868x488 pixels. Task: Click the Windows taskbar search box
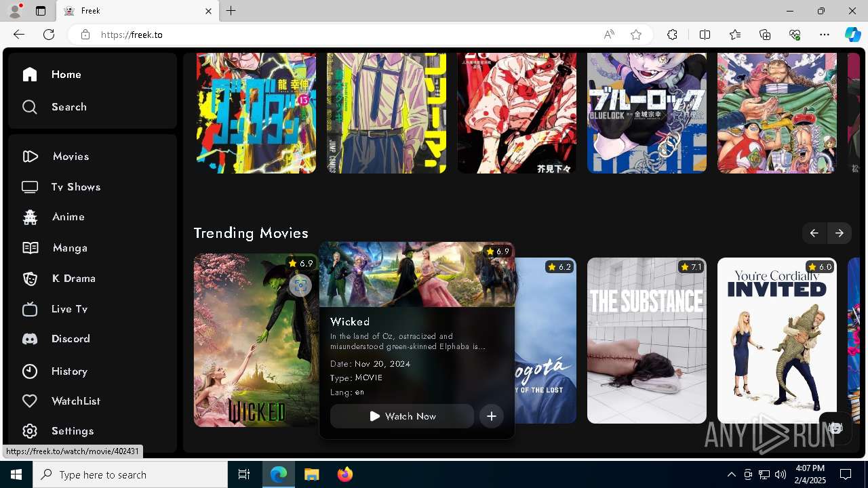pyautogui.click(x=130, y=474)
